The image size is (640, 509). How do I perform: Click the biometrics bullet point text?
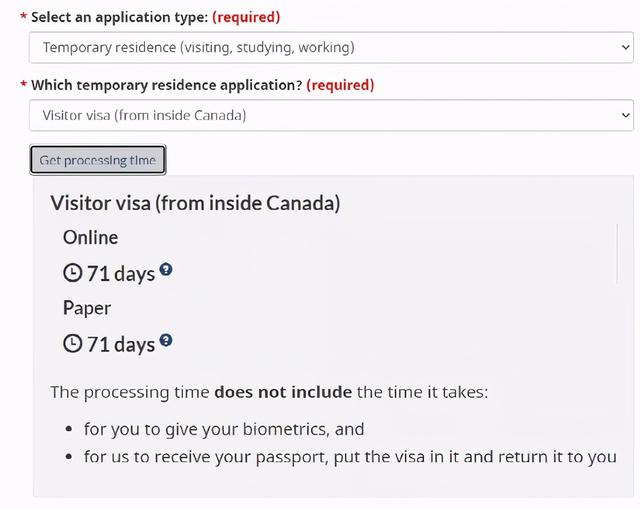point(224,429)
